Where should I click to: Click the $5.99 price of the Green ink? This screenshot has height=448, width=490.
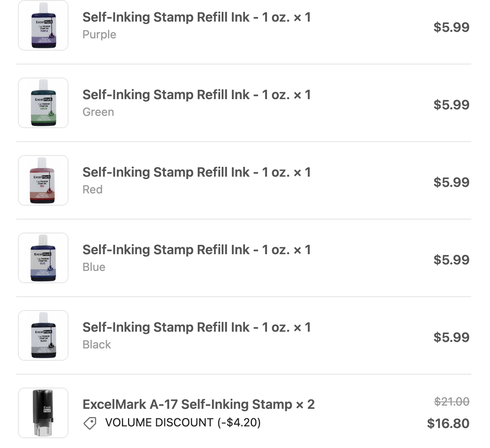(451, 105)
